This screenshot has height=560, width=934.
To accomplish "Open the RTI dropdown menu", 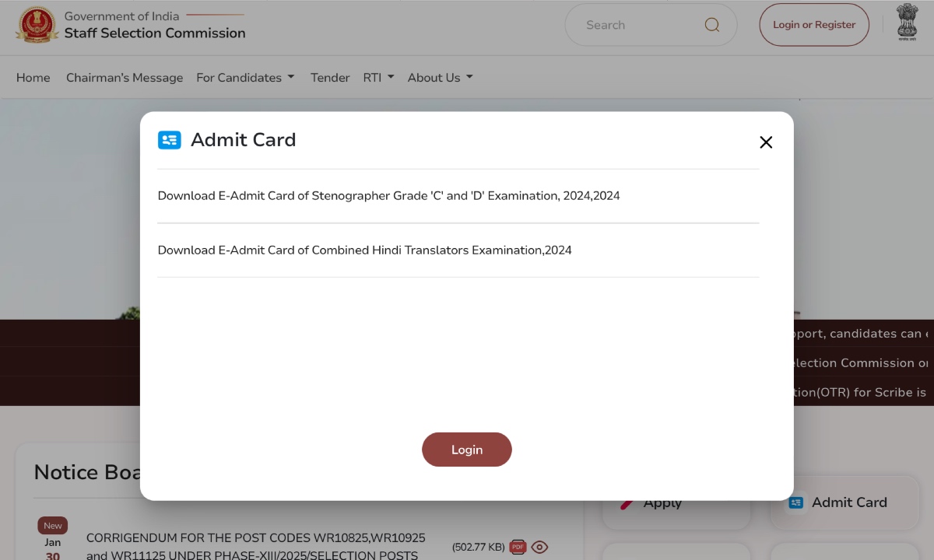I will pos(378,77).
